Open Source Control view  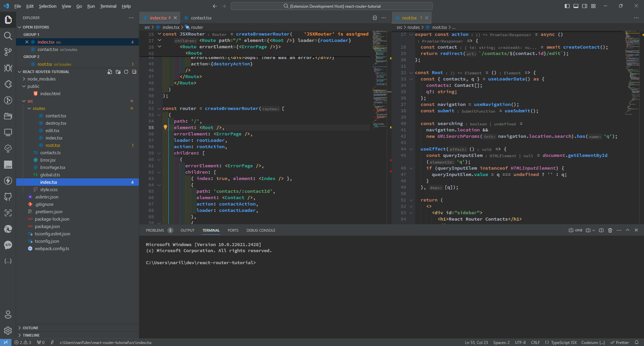click(x=8, y=52)
